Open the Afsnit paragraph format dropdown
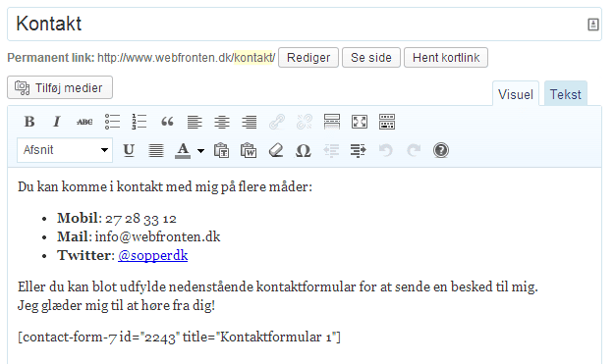Viewport: 615px width, 364px height. [65, 150]
